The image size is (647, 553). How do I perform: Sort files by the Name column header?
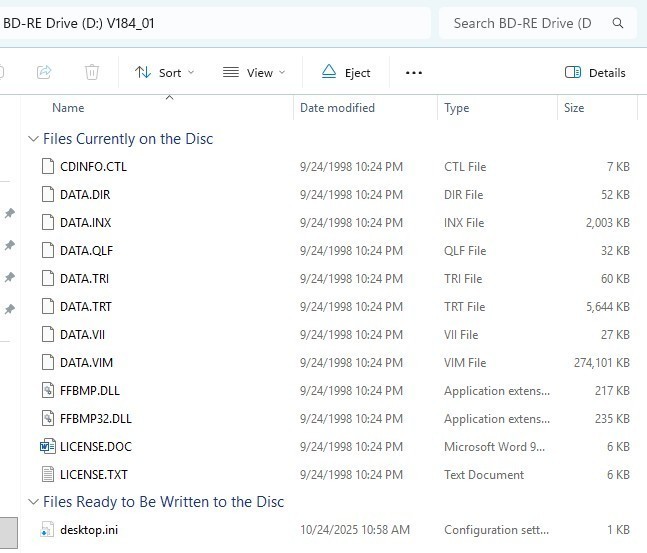tap(68, 108)
